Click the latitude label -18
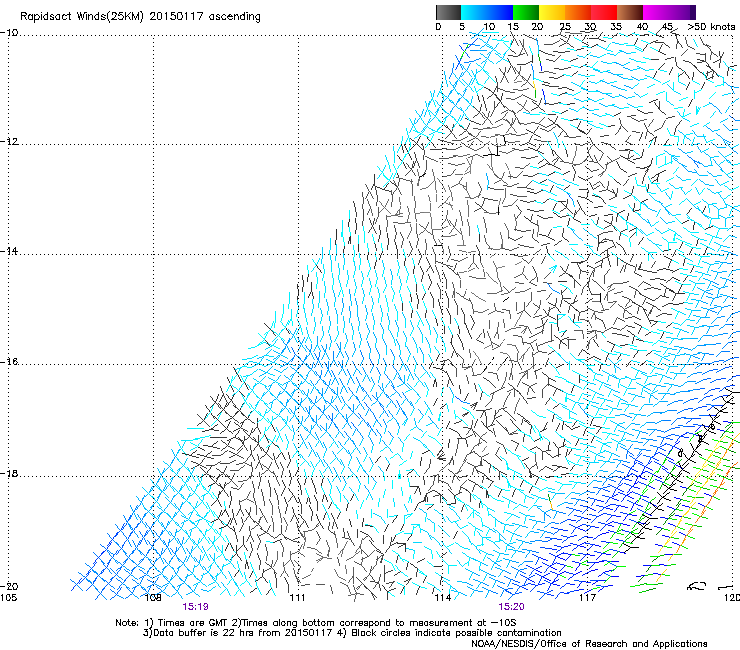 tap(9, 473)
